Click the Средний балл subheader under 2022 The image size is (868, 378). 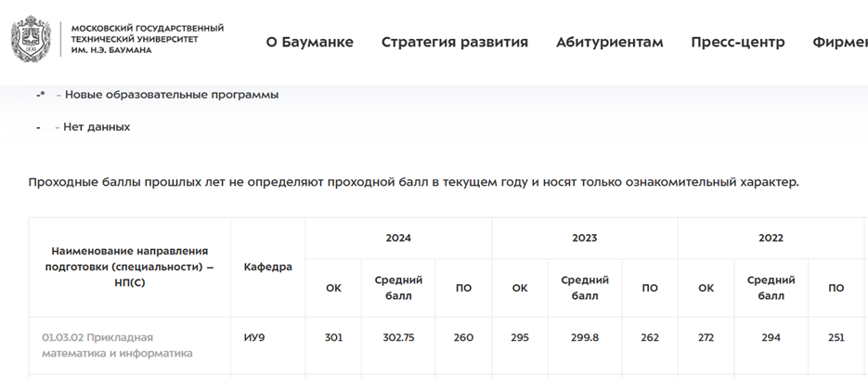[x=771, y=288]
